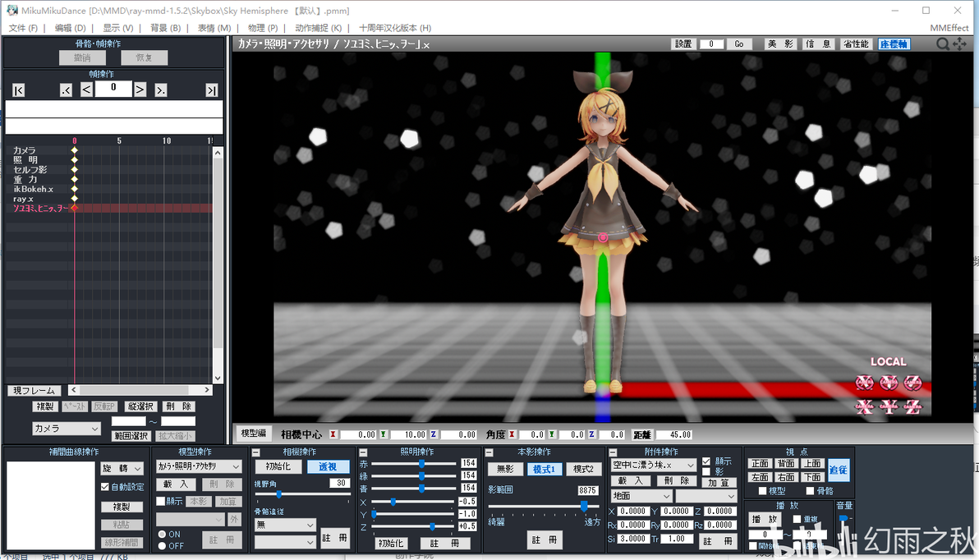This screenshot has height=560, width=979.
Task: Open the 背景 (B) menu
Action: (165, 28)
